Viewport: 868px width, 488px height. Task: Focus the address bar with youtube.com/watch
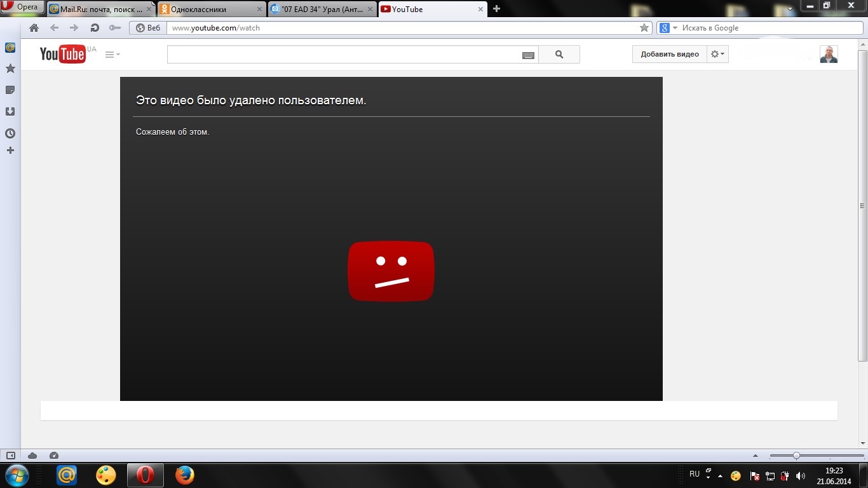click(402, 28)
